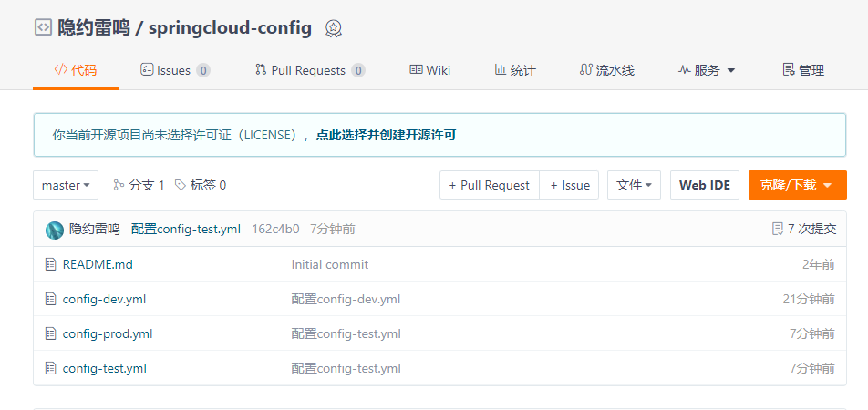Click the commit message in config-prod.yml row
Screen dimensions: 868x410
click(x=346, y=333)
